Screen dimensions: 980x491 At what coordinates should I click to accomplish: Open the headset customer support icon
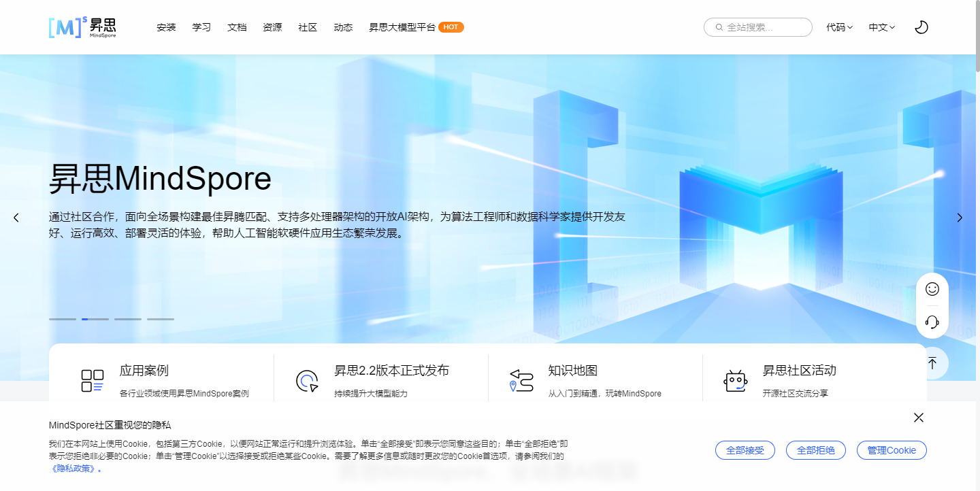point(932,322)
